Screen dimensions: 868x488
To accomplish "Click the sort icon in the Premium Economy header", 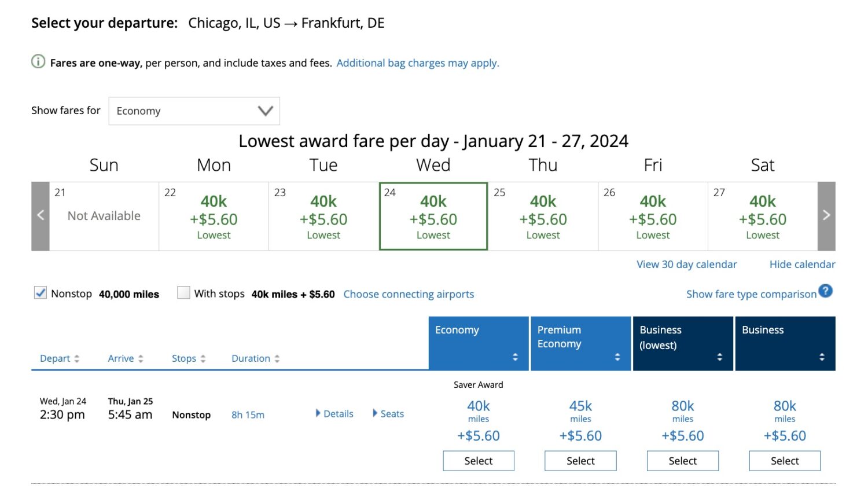I will 617,357.
